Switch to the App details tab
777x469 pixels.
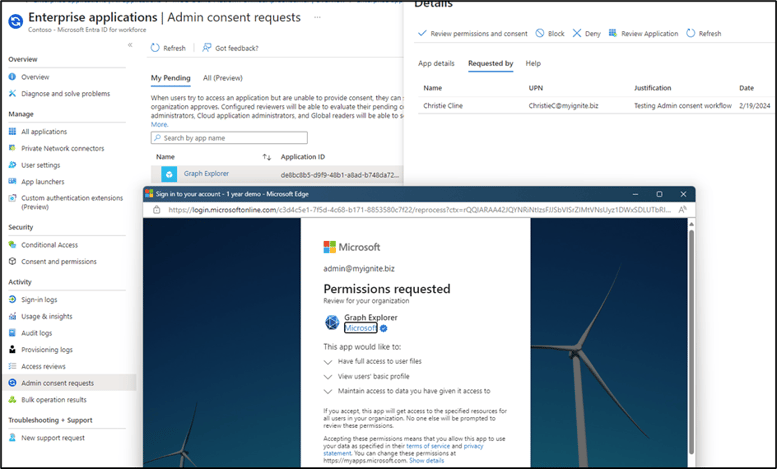(436, 63)
